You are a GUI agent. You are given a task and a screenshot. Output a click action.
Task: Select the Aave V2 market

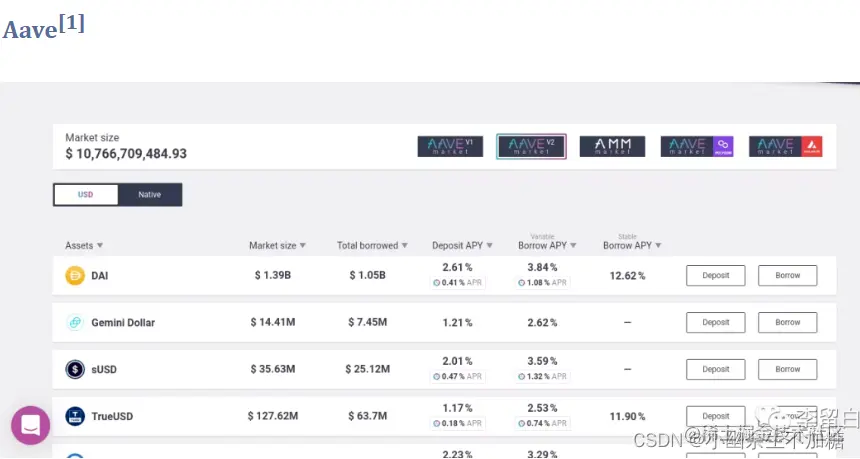[x=531, y=146]
